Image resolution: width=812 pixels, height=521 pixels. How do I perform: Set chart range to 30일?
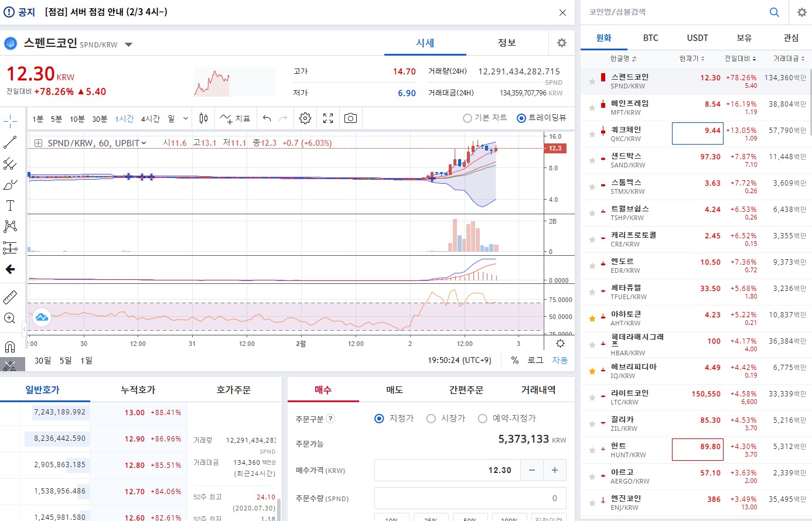(x=43, y=361)
